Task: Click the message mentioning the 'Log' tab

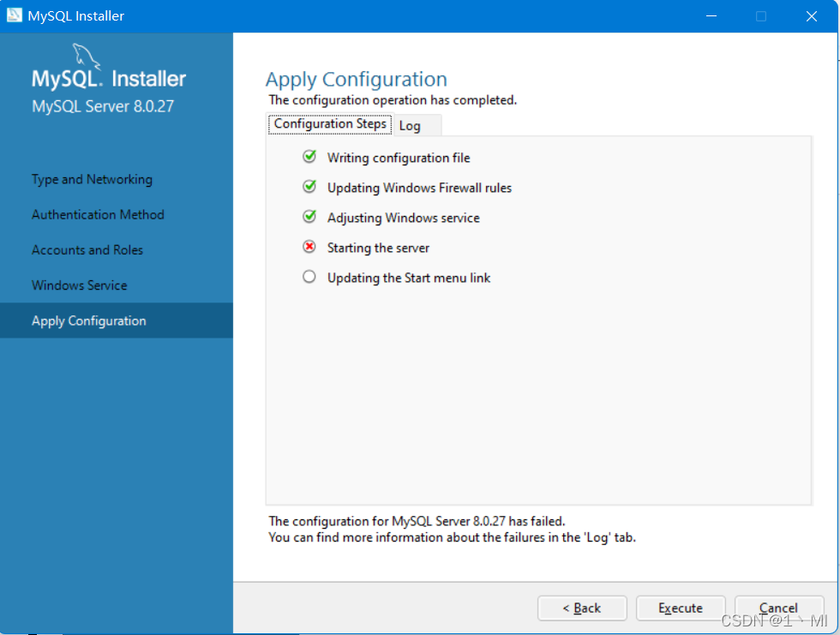Action: 453,537
